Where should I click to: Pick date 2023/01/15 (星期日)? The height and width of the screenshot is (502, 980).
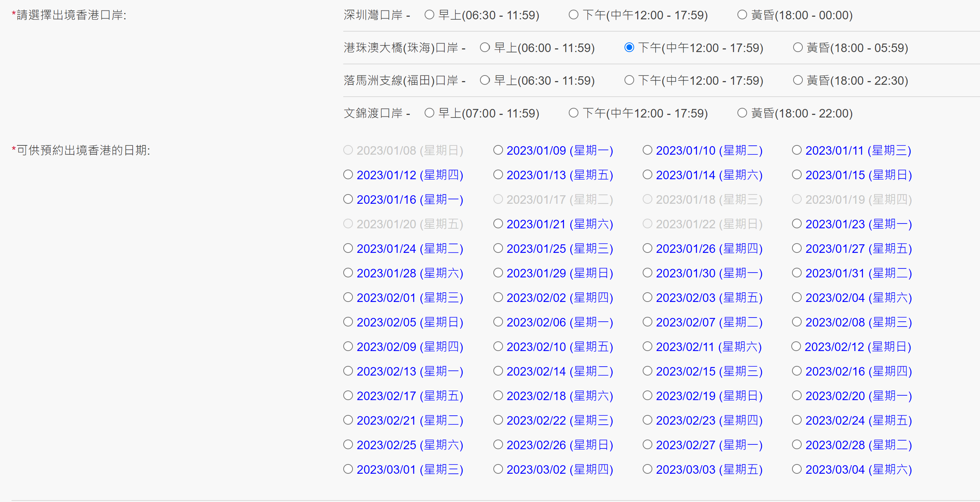(x=796, y=175)
